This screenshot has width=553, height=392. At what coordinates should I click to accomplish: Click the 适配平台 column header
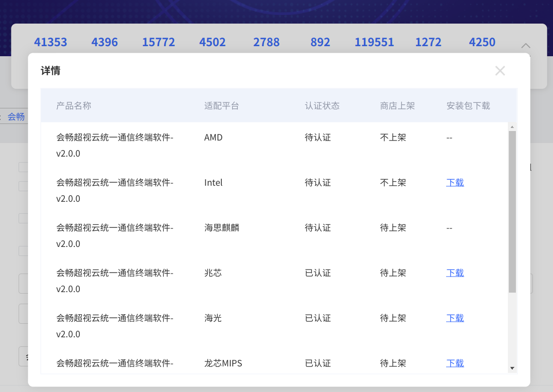(x=221, y=105)
